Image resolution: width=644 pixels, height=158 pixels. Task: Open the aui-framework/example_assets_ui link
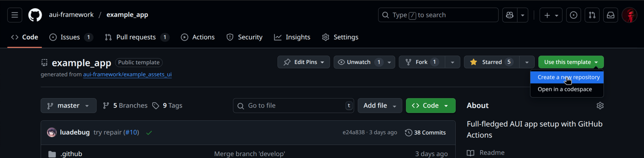(x=127, y=75)
